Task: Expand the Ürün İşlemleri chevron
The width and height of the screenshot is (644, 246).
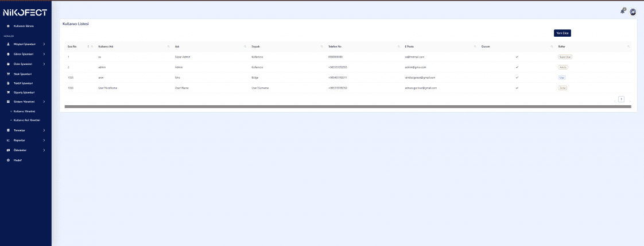Action: tap(44, 64)
